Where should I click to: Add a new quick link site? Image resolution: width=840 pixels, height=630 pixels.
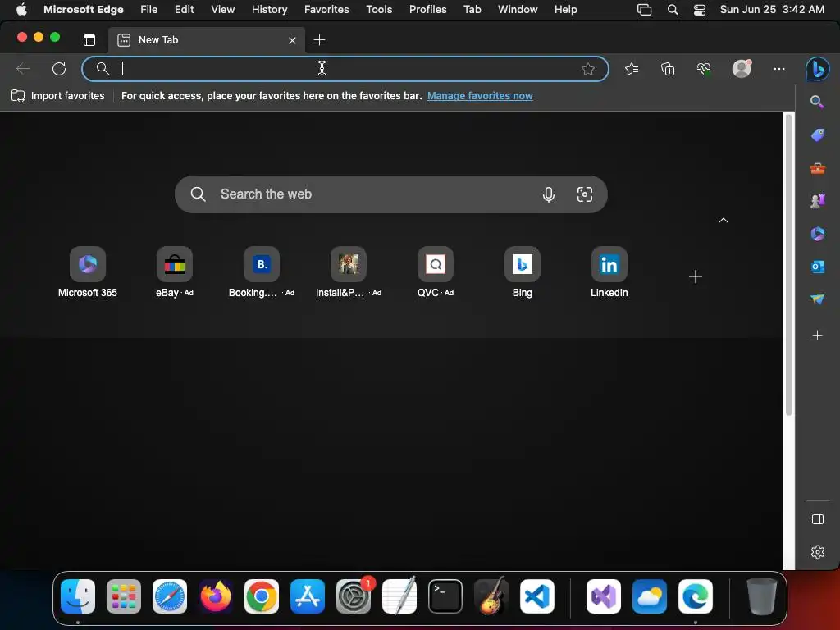tap(696, 276)
